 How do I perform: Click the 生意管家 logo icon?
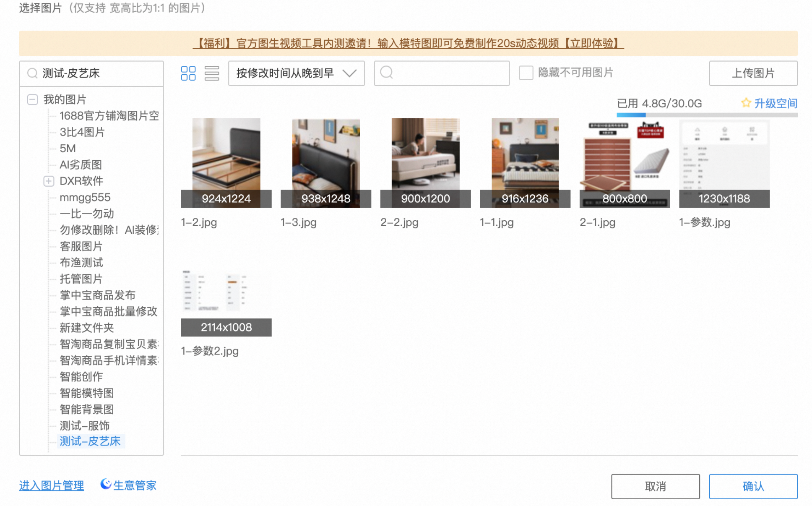coord(106,485)
